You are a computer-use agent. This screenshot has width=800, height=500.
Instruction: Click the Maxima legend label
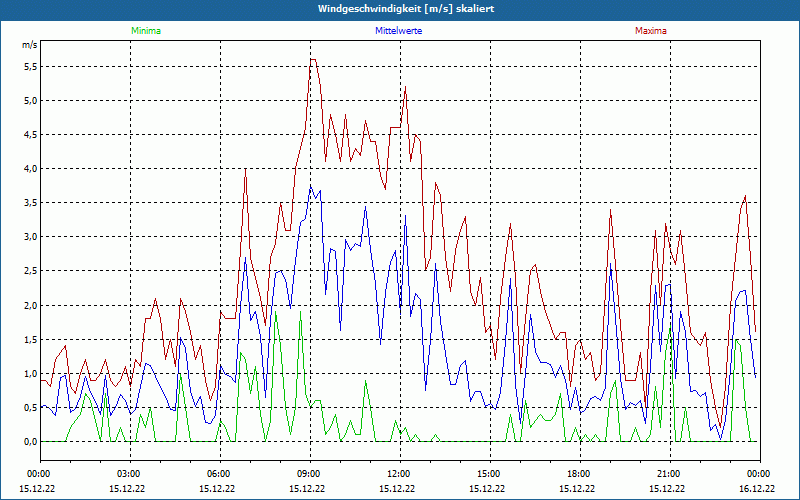[x=650, y=31]
